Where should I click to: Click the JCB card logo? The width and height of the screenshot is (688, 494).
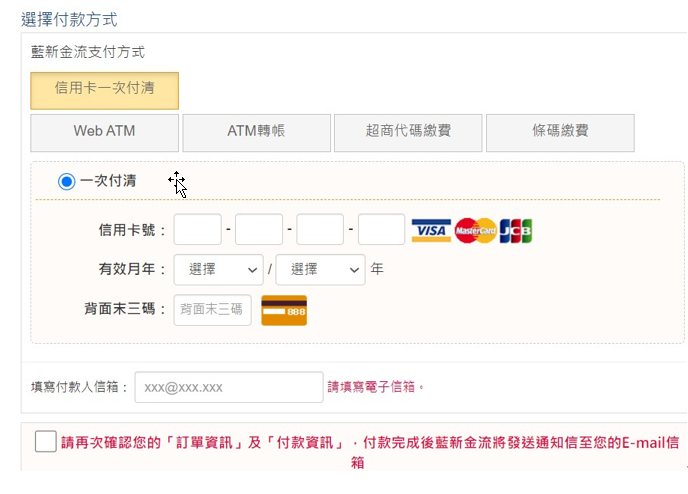516,231
